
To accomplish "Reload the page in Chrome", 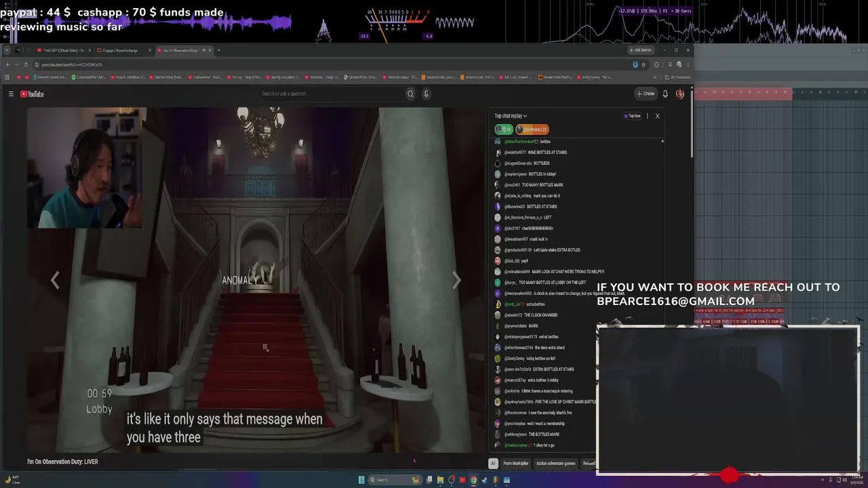I will click(26, 64).
